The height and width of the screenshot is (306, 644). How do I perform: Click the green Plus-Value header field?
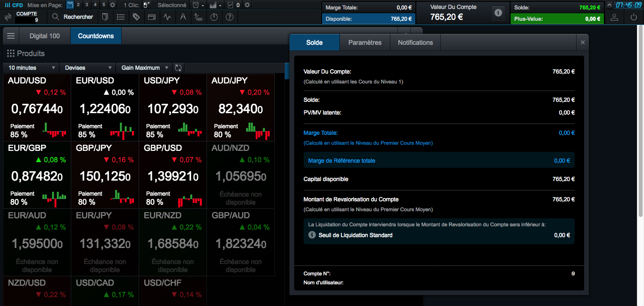(557, 19)
